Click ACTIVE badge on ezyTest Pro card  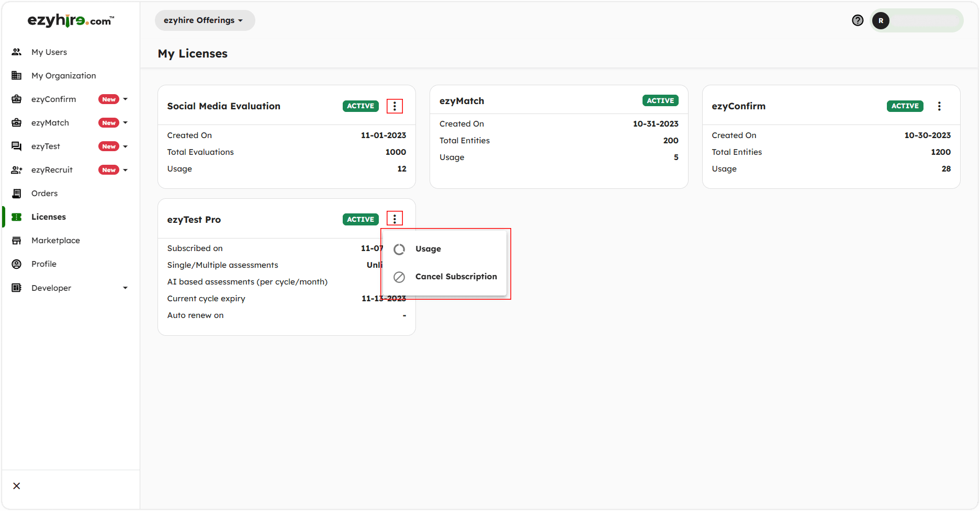click(x=361, y=219)
